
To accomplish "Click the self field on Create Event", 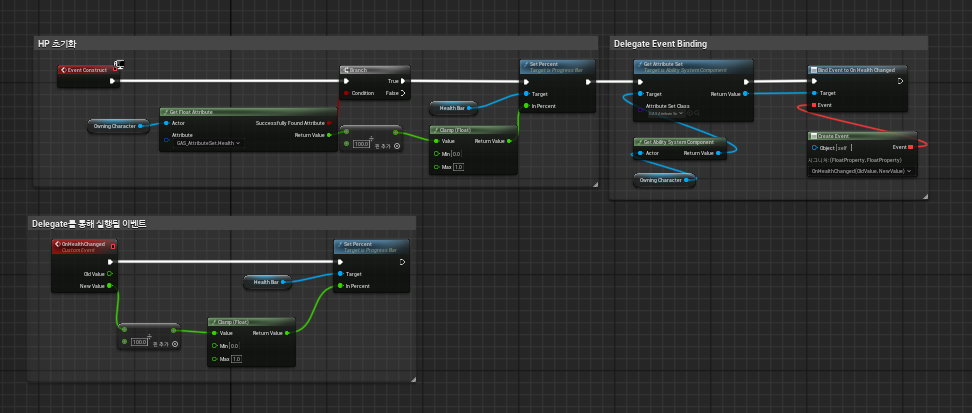I will click(x=842, y=148).
